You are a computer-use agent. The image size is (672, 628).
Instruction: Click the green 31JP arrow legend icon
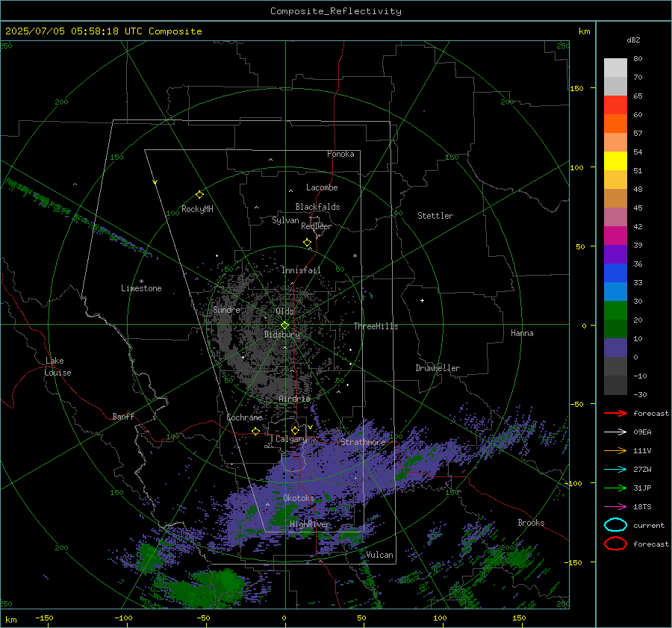615,488
